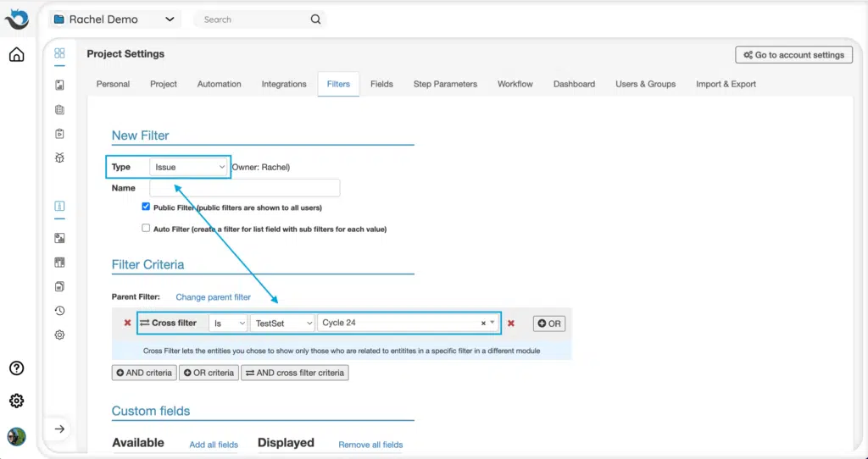868x459 pixels.
Task: Click the bug icon in inner sidebar
Action: (59, 158)
